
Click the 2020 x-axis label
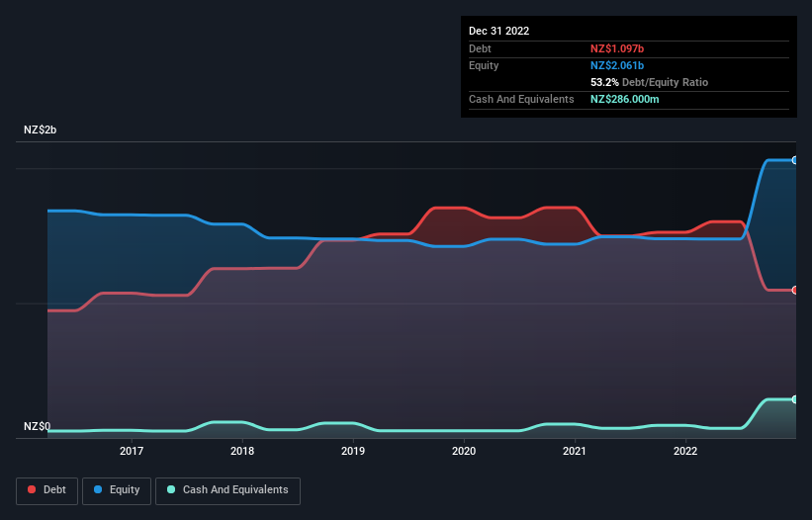464,451
